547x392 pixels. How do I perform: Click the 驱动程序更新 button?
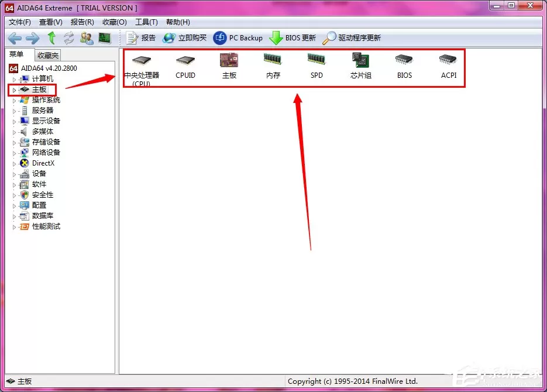coord(352,37)
